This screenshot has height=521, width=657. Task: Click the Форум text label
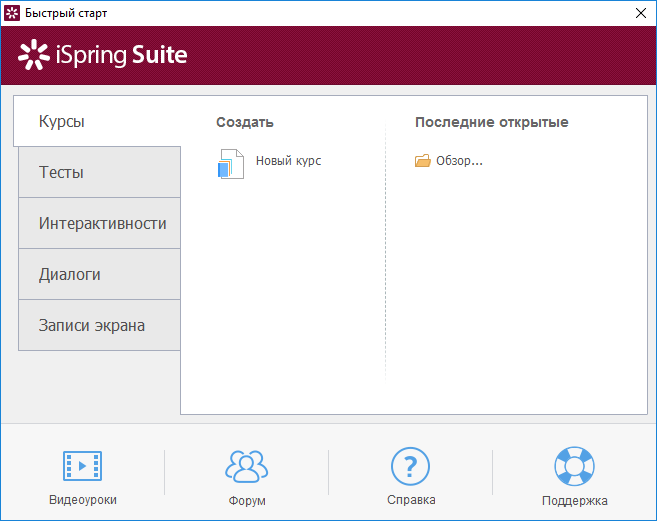pos(247,500)
